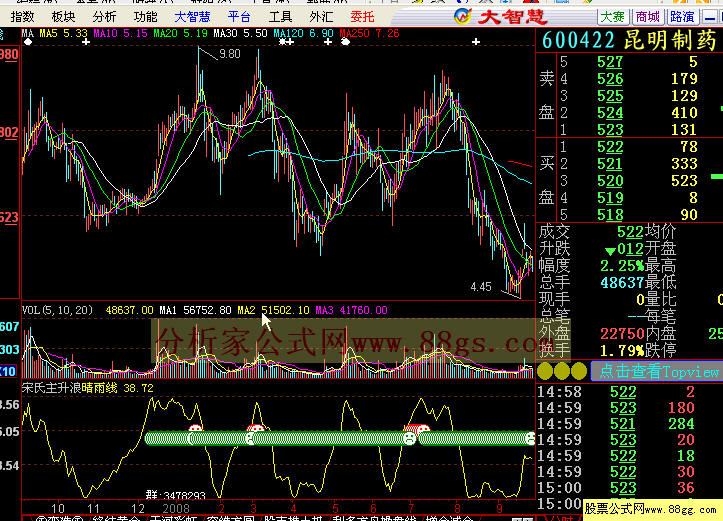Click the 9.80 high price label

[230, 54]
